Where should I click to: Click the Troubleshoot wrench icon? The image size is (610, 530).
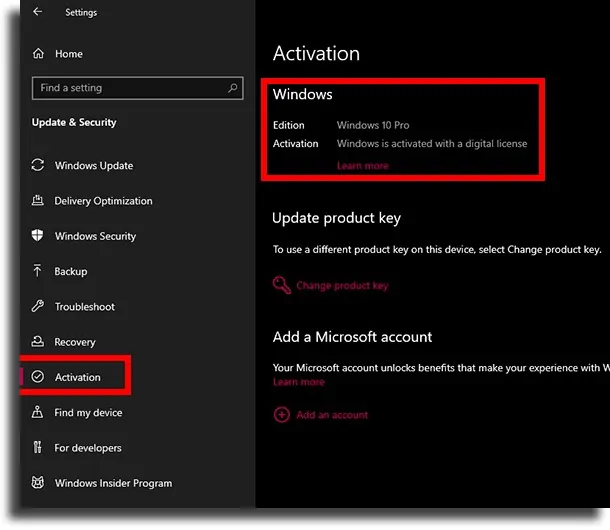[x=38, y=306]
